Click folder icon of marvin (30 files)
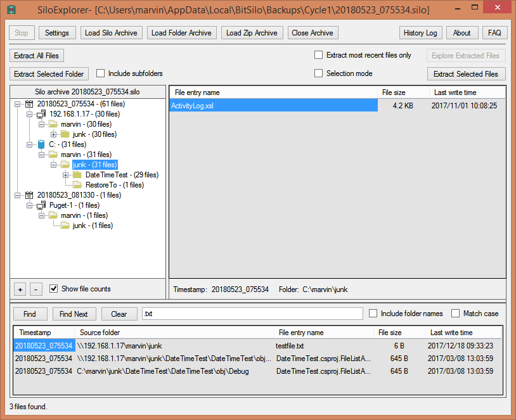Screen dimensions: 516x420 tap(53, 124)
